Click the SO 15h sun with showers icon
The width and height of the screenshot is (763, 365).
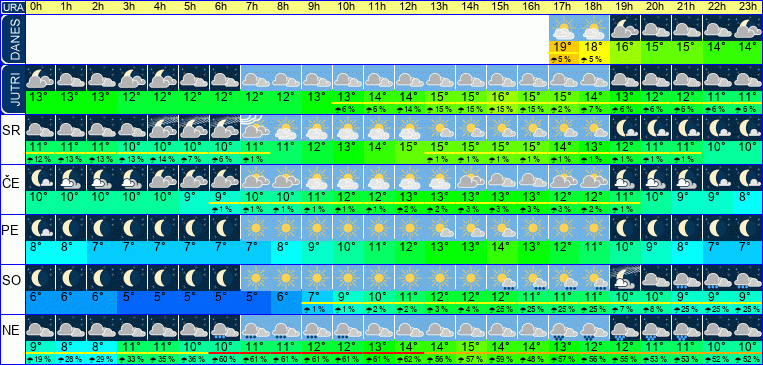point(502,277)
